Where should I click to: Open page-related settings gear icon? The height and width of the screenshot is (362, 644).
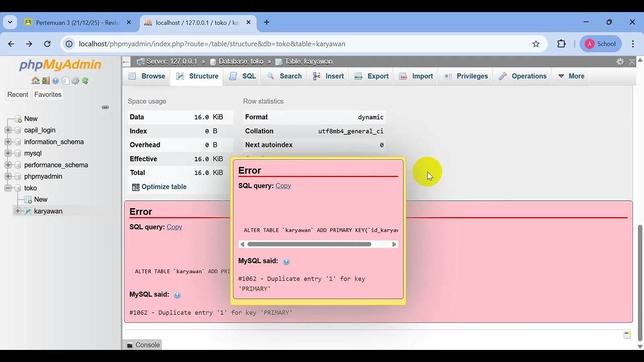(x=620, y=61)
